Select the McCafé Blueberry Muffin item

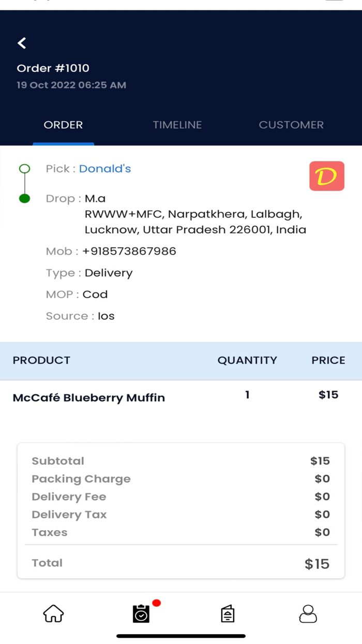pos(89,398)
